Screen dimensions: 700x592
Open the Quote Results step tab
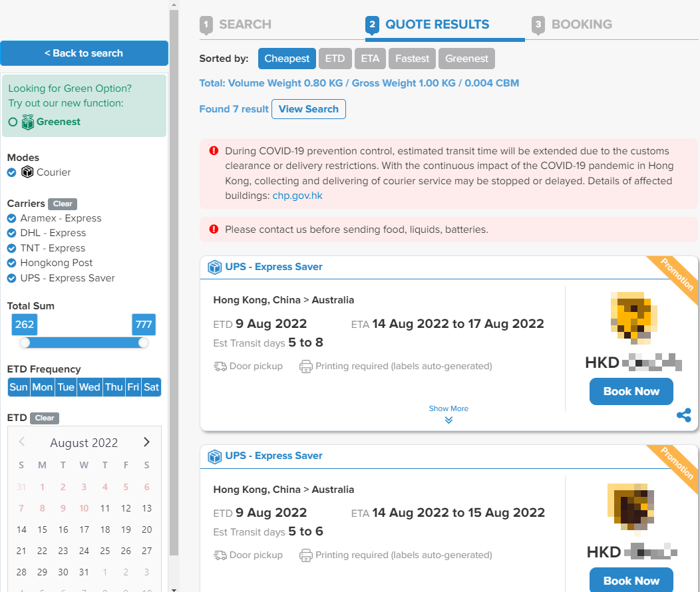pyautogui.click(x=427, y=25)
